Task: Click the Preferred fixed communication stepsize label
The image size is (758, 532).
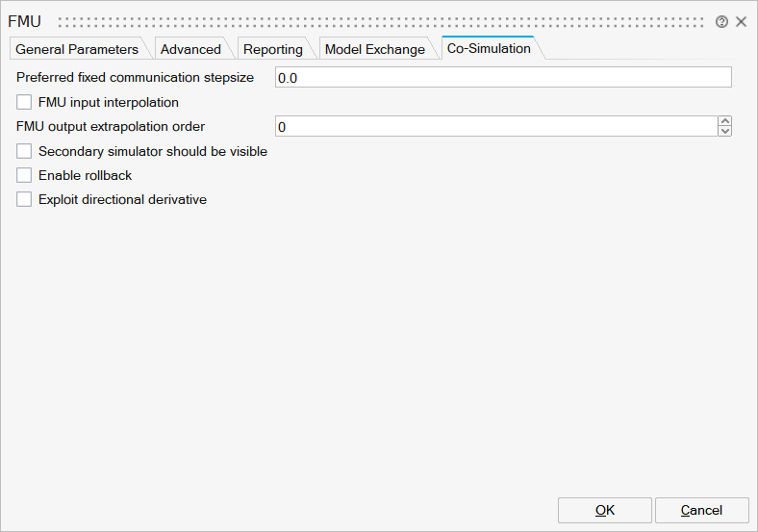Action: pyautogui.click(x=135, y=77)
